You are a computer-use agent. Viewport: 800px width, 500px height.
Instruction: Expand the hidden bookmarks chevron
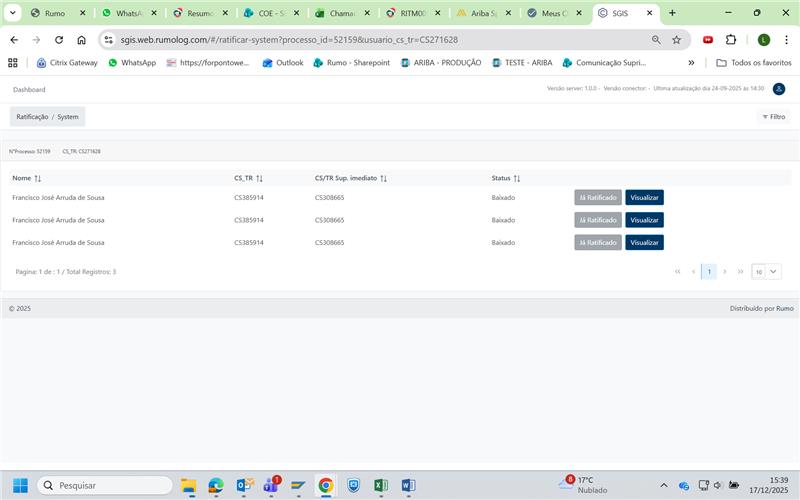[691, 62]
